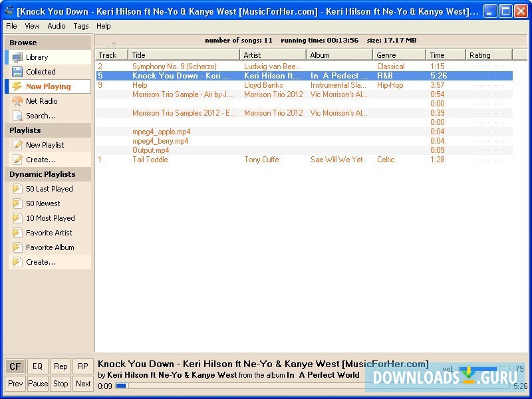Click the Net Radio antenna icon
532x399 pixels.
[x=17, y=101]
